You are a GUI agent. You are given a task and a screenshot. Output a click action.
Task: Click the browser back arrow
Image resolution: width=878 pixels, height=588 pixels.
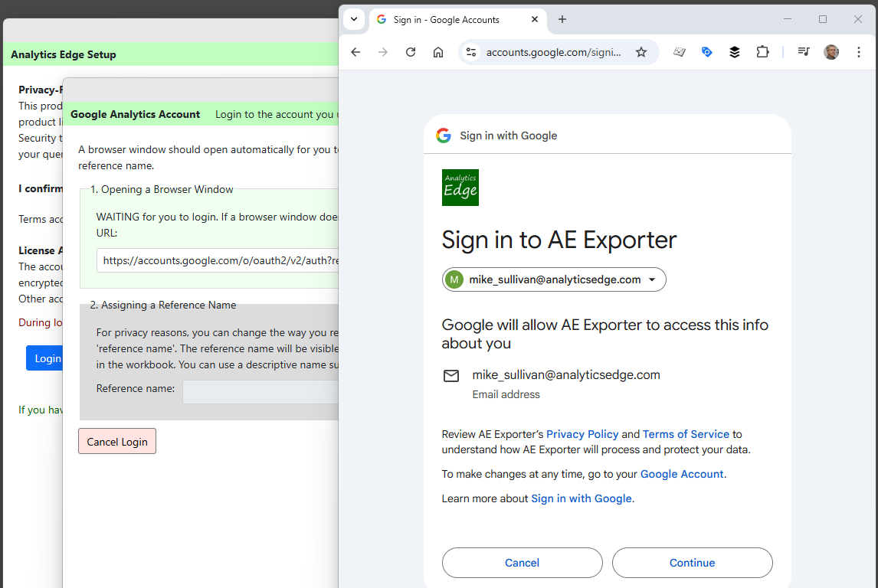pyautogui.click(x=355, y=52)
